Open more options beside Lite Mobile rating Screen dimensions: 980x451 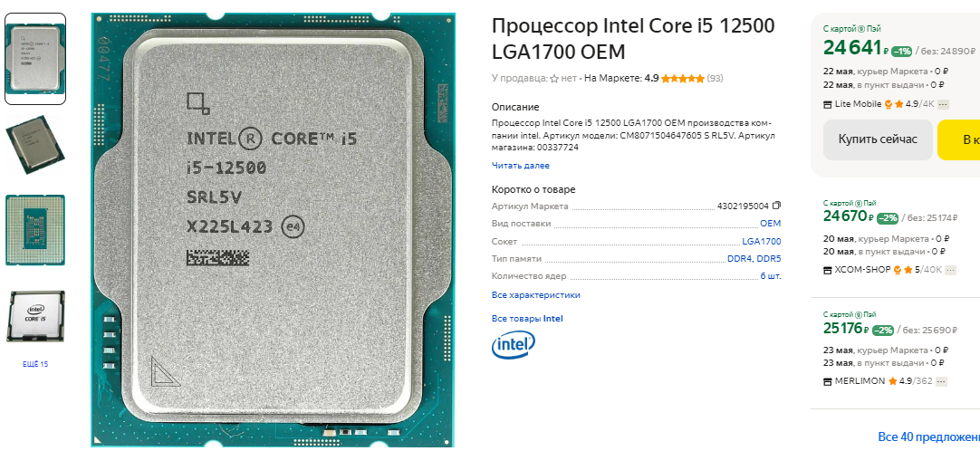pos(943,104)
